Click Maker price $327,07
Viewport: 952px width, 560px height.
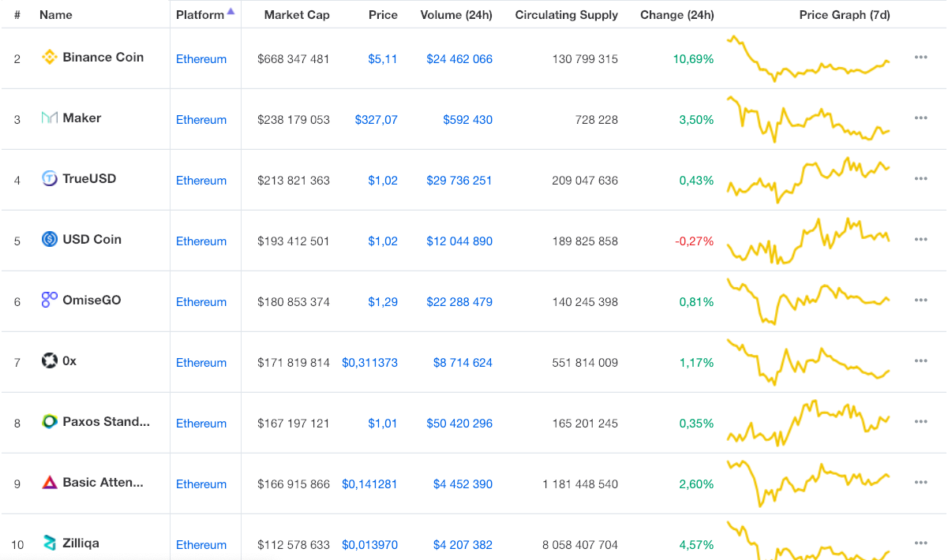(x=377, y=120)
